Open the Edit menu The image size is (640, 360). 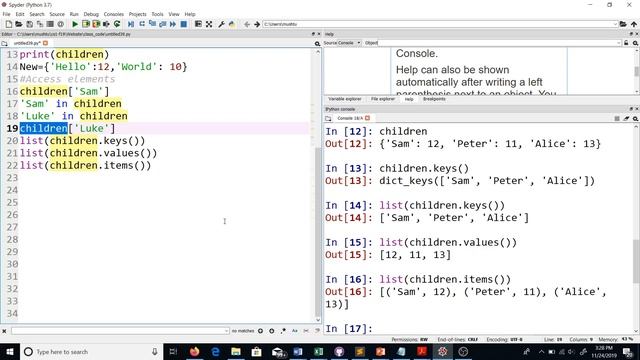coord(20,14)
